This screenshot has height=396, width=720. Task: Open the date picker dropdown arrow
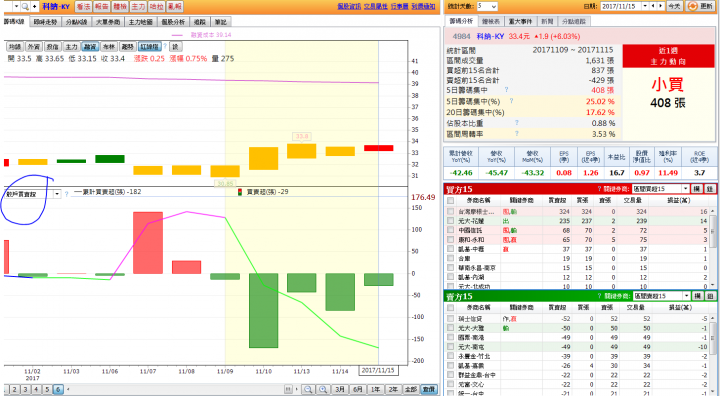tap(645, 6)
